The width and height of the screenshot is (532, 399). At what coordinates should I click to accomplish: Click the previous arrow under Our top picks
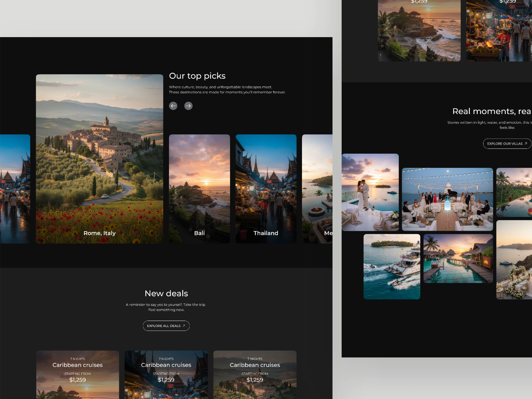pyautogui.click(x=173, y=106)
